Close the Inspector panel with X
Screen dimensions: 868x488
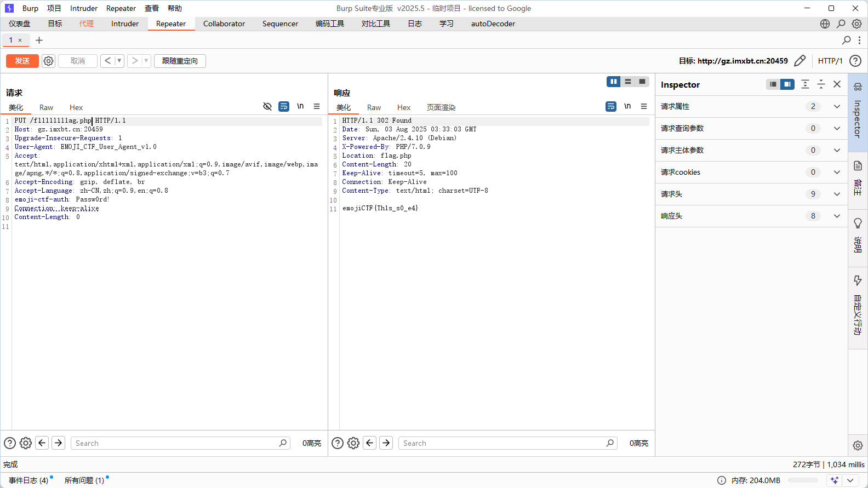tap(837, 84)
